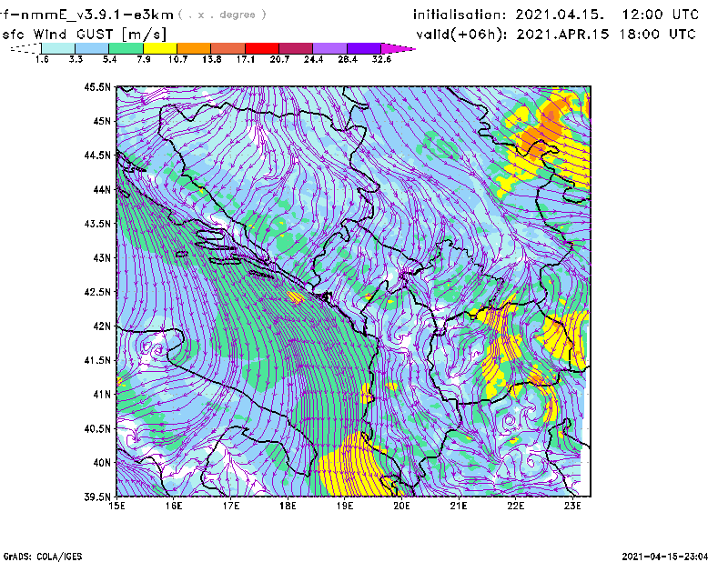Click the '44.5N' latitude label

point(97,155)
